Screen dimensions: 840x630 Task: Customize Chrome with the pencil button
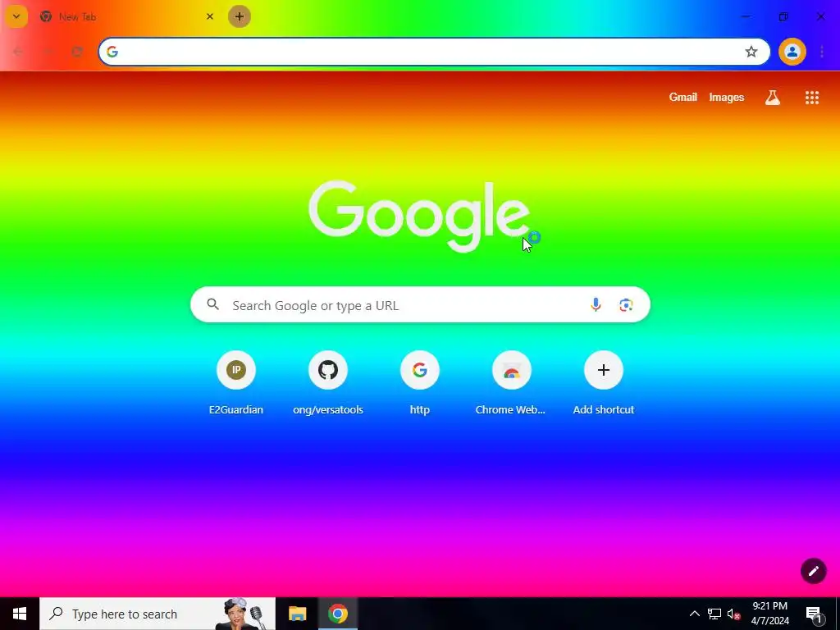(x=813, y=571)
